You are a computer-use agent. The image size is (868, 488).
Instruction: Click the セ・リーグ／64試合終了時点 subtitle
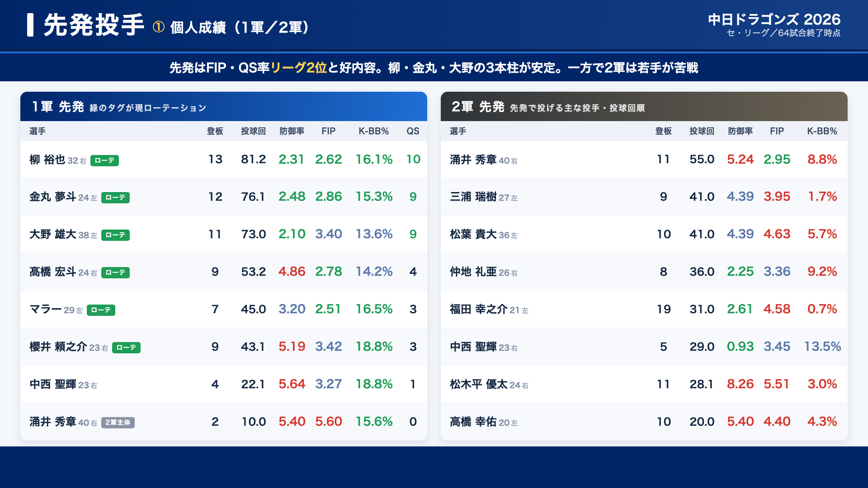783,33
